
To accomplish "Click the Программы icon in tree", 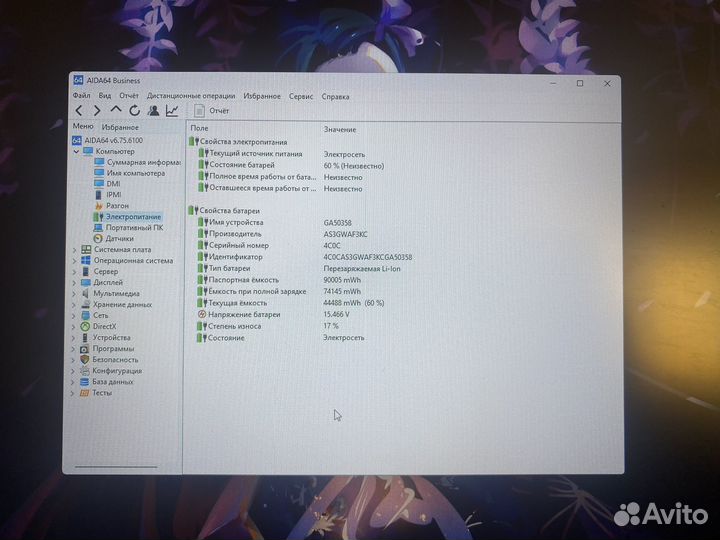I will coord(84,349).
